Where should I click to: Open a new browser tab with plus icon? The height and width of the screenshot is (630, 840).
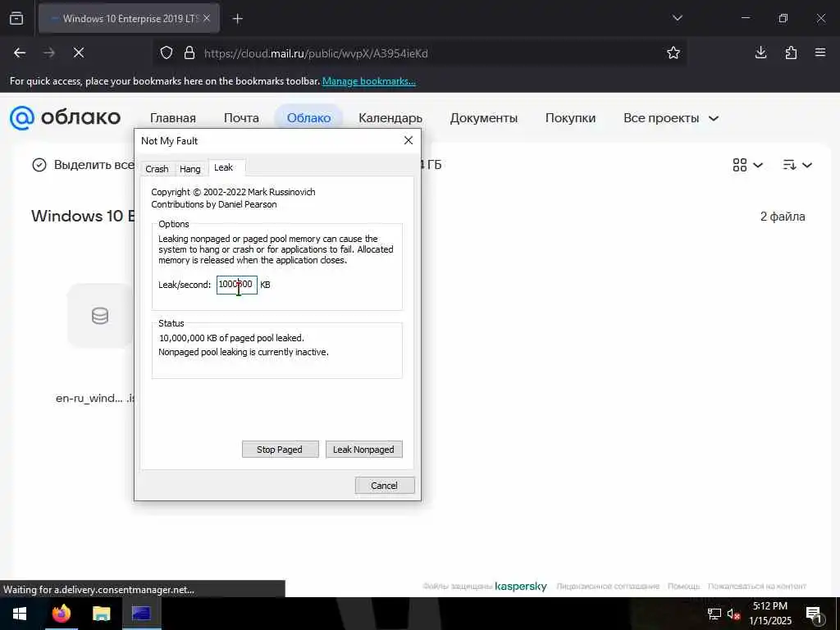(237, 19)
